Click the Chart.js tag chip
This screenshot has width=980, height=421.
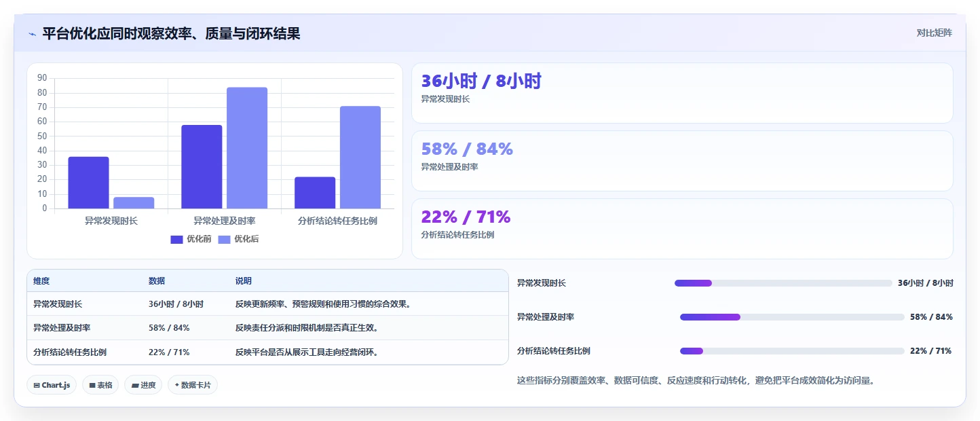(52, 385)
